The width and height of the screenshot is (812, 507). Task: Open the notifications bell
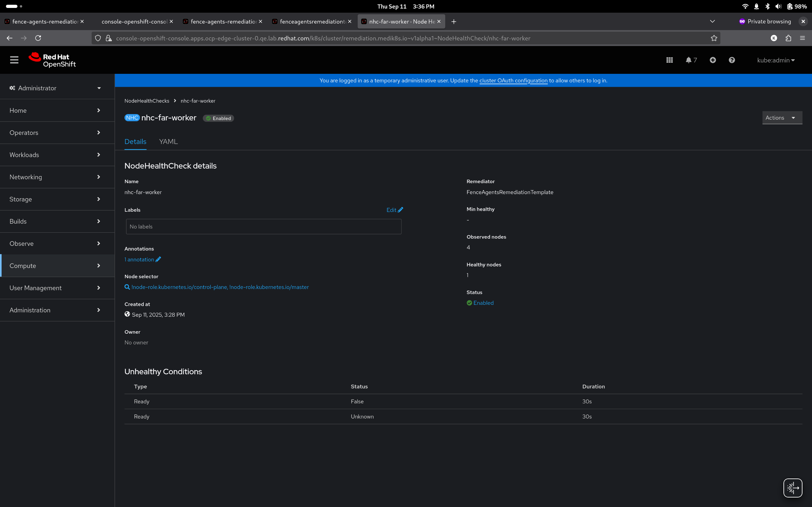pyautogui.click(x=689, y=60)
